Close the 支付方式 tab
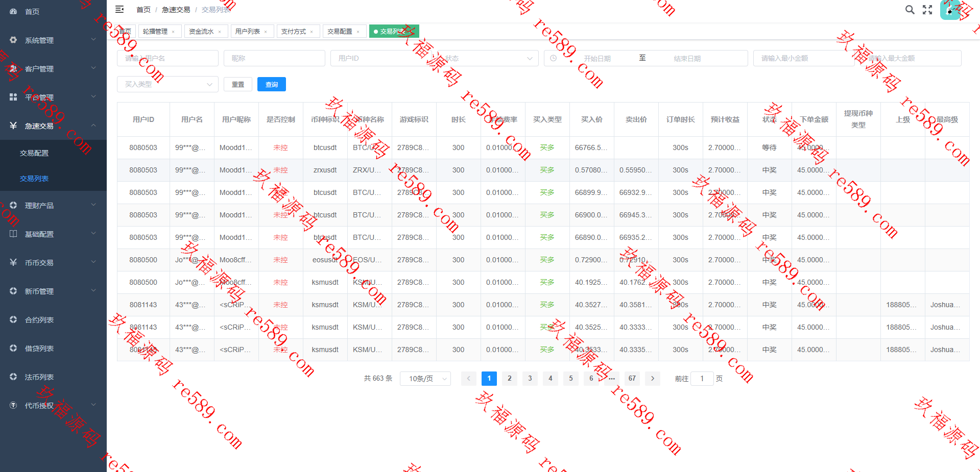Viewport: 980px width, 472px height. click(312, 32)
